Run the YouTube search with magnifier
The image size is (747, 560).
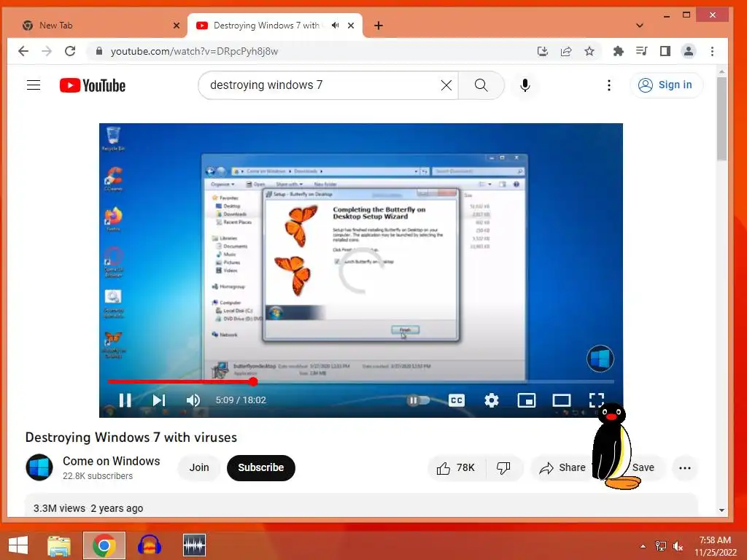coord(481,85)
